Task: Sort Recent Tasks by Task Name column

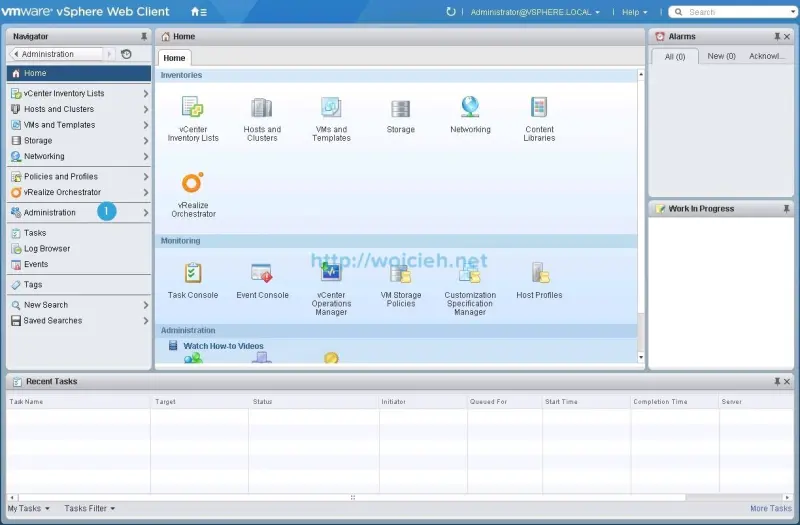Action: tap(79, 402)
